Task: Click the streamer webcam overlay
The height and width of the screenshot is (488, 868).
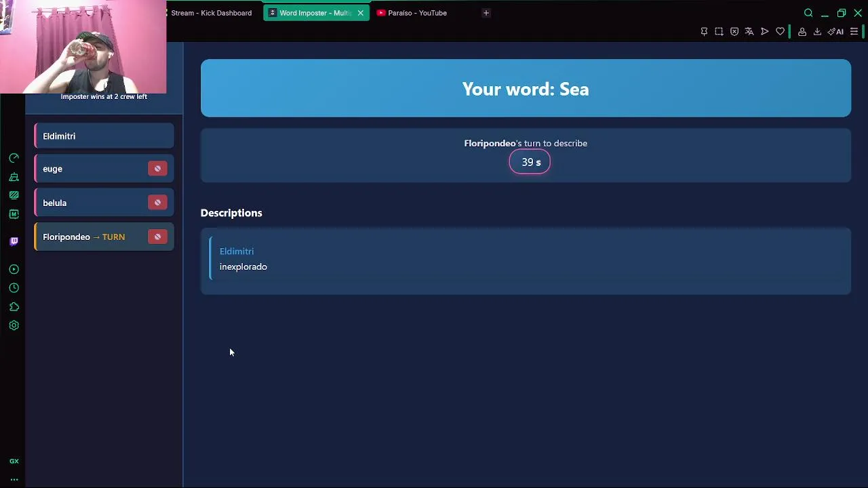Action: pos(83,47)
